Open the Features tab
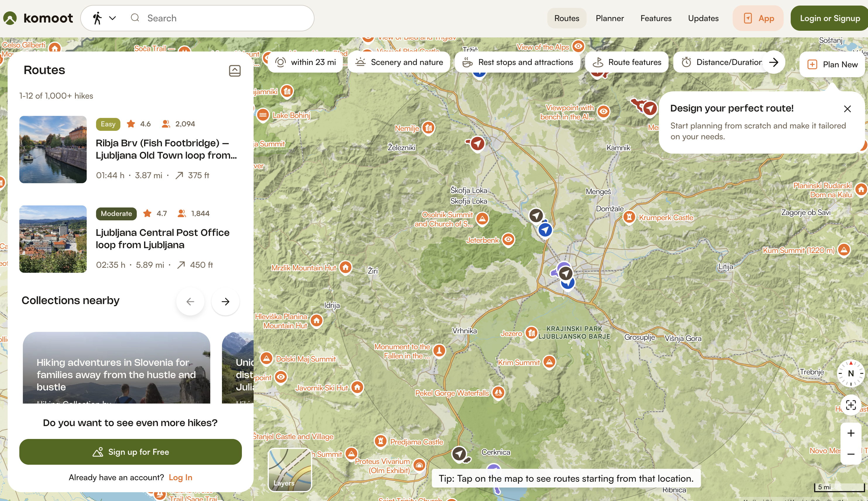 click(656, 18)
